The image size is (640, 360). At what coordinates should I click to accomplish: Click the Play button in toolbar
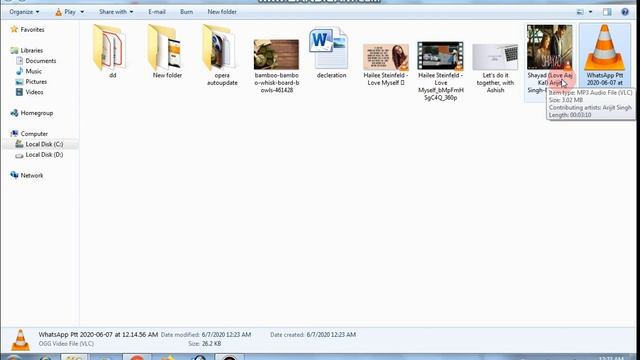65,12
